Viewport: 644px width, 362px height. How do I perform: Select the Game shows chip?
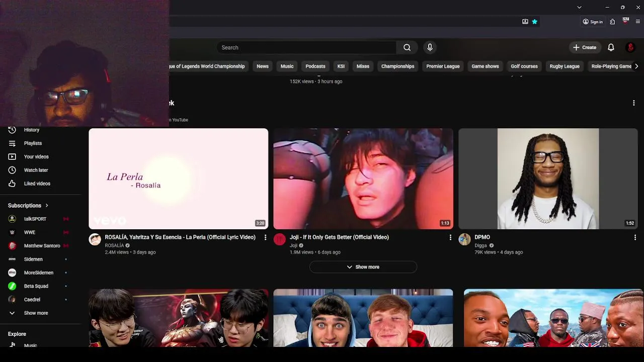point(485,66)
